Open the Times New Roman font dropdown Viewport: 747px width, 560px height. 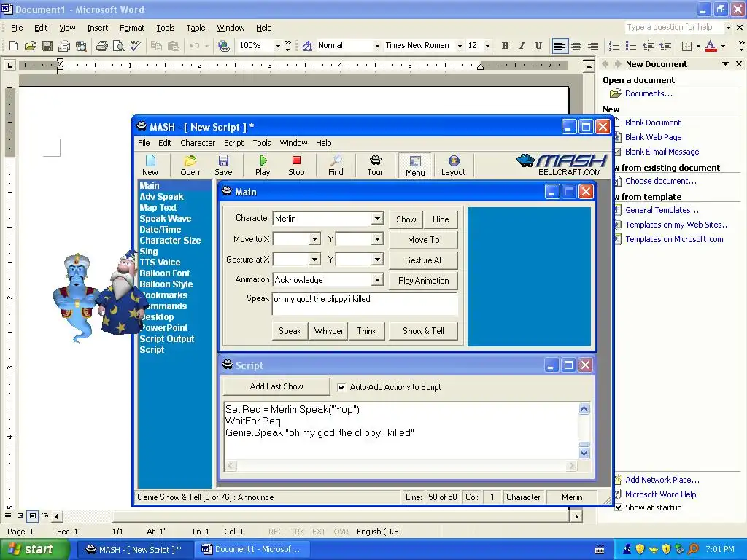[x=460, y=46]
